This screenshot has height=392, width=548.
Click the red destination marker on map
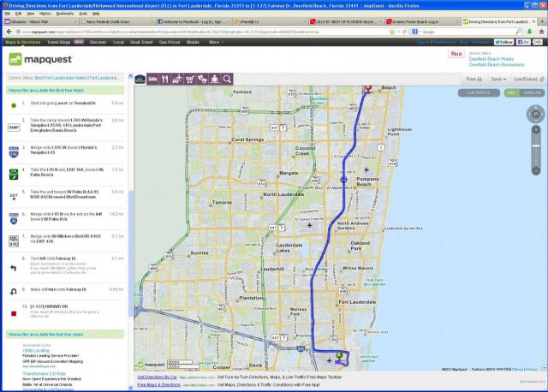(367, 87)
